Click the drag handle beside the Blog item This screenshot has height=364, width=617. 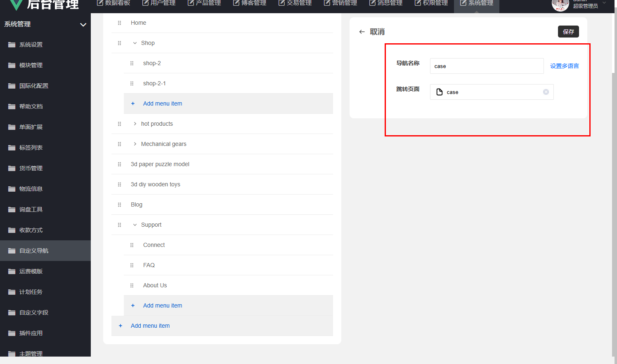coord(119,205)
